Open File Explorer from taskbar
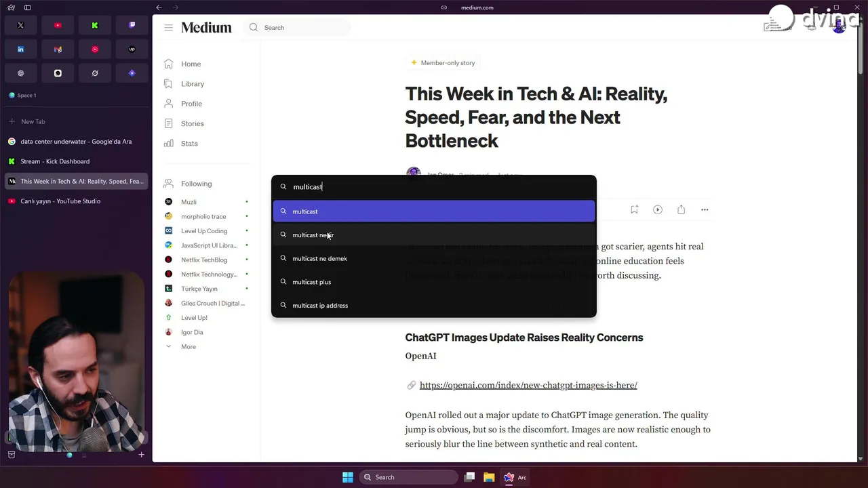Image resolution: width=868 pixels, height=488 pixels. [x=489, y=477]
